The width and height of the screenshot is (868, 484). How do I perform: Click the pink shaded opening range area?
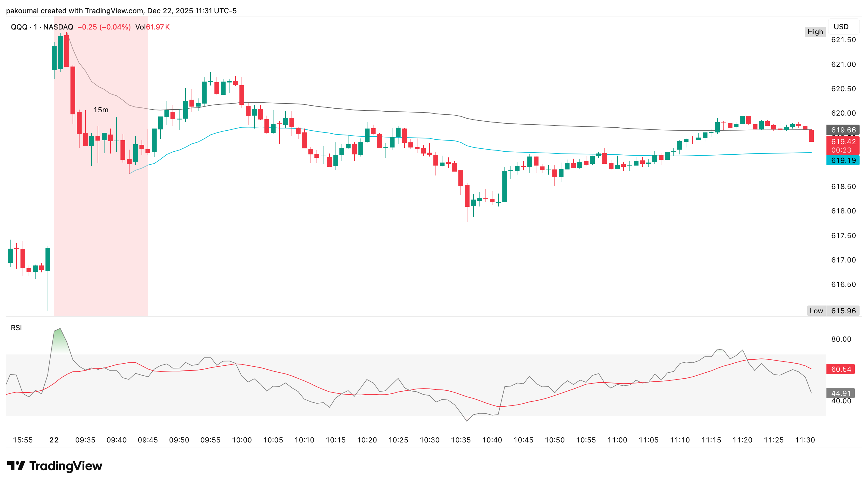pyautogui.click(x=101, y=236)
